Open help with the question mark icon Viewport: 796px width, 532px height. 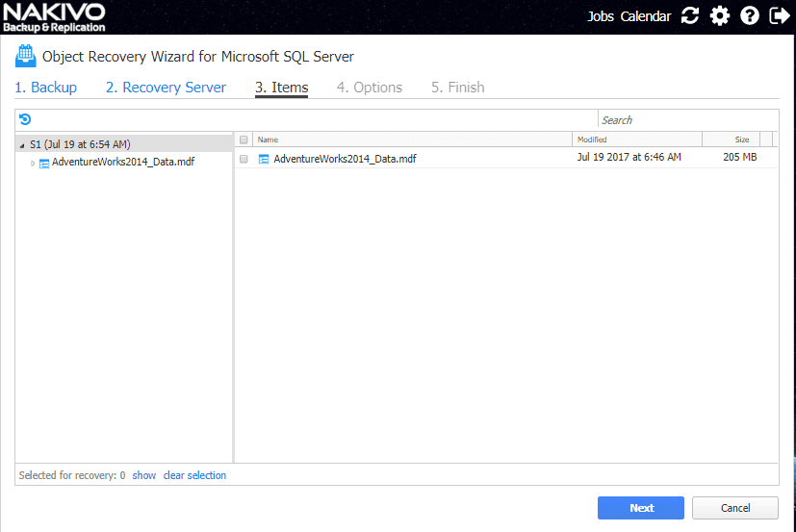tap(750, 15)
